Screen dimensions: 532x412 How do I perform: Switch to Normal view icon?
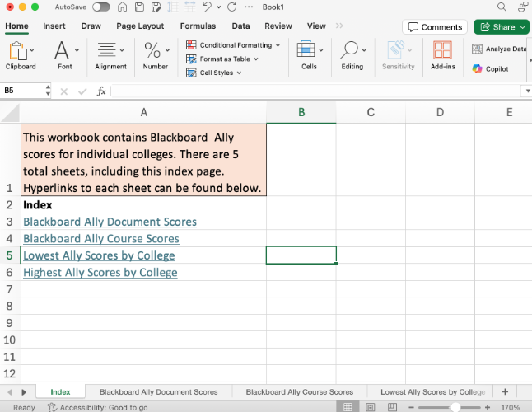[348, 407]
